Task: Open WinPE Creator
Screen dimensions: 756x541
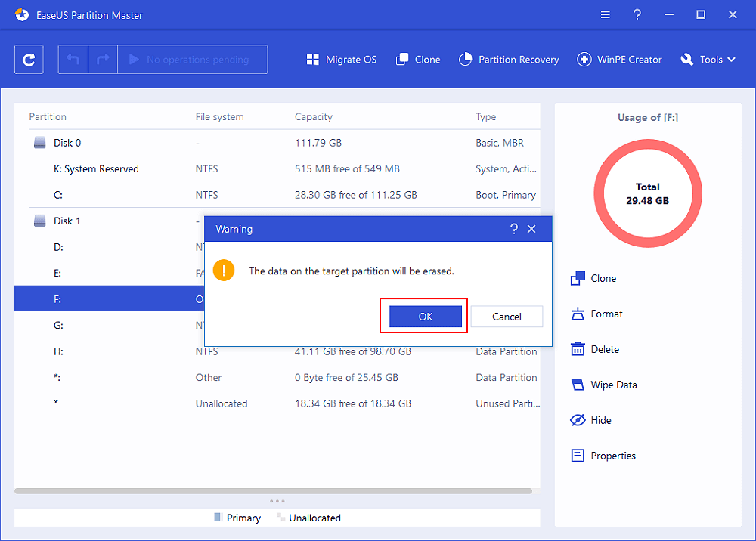Action: (620, 60)
